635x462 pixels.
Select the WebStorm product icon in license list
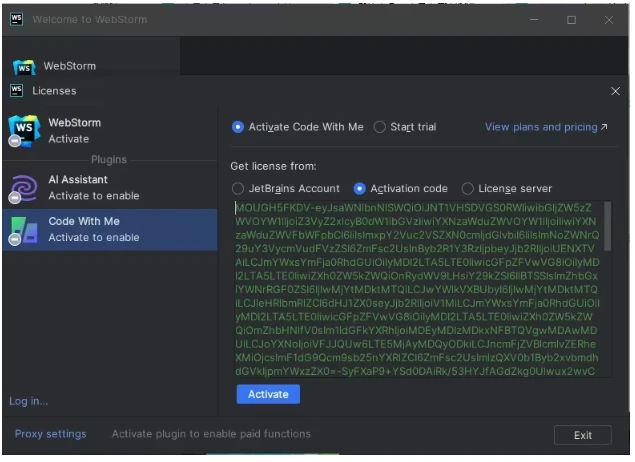(x=24, y=131)
